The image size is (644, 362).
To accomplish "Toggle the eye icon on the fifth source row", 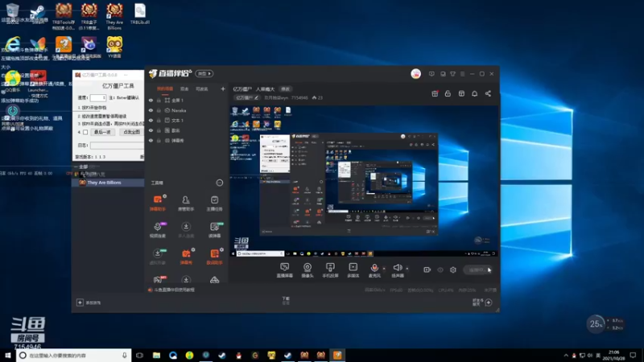I will (151, 140).
